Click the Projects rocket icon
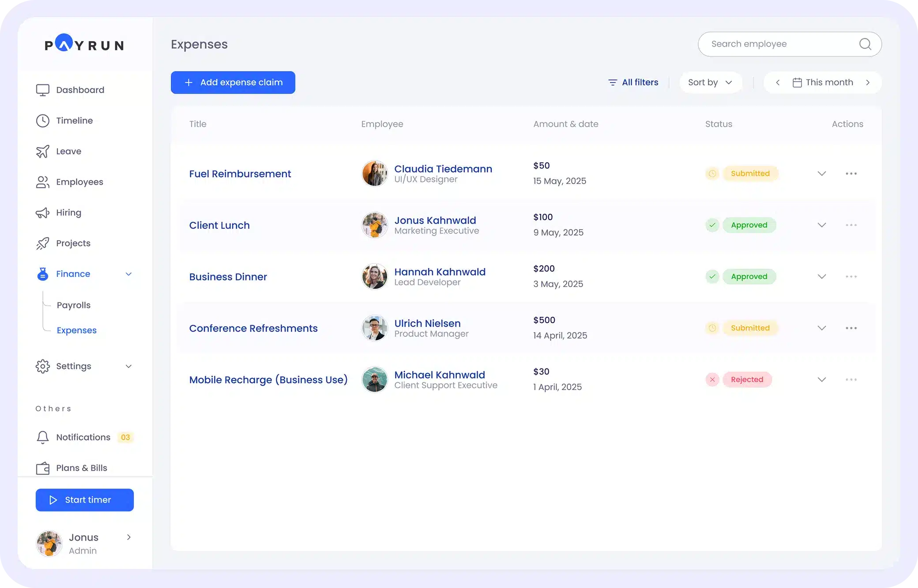Screen dimensions: 918x588 point(42,243)
